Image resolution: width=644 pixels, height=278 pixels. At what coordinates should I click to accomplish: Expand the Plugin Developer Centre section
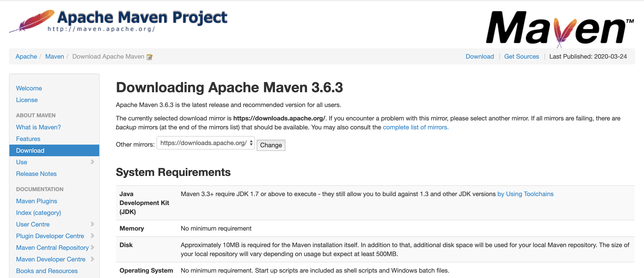click(x=93, y=235)
